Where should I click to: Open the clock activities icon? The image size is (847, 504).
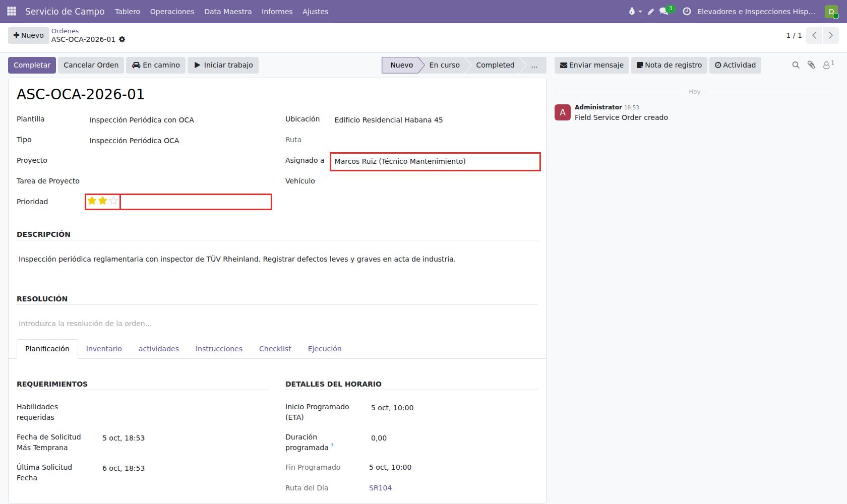[x=686, y=11]
